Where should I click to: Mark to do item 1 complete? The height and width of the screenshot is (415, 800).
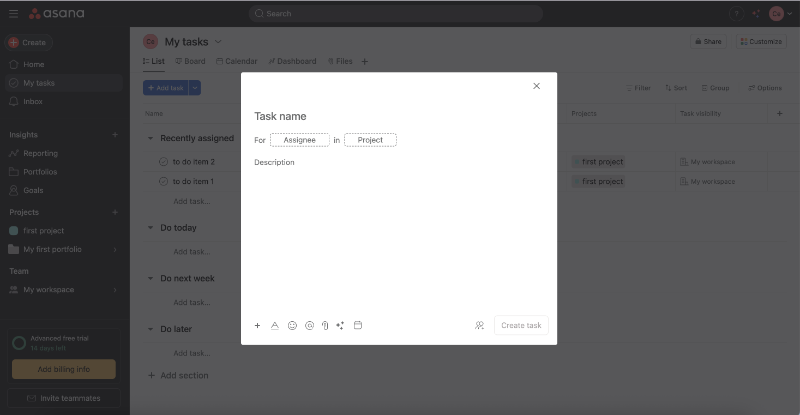tap(163, 181)
